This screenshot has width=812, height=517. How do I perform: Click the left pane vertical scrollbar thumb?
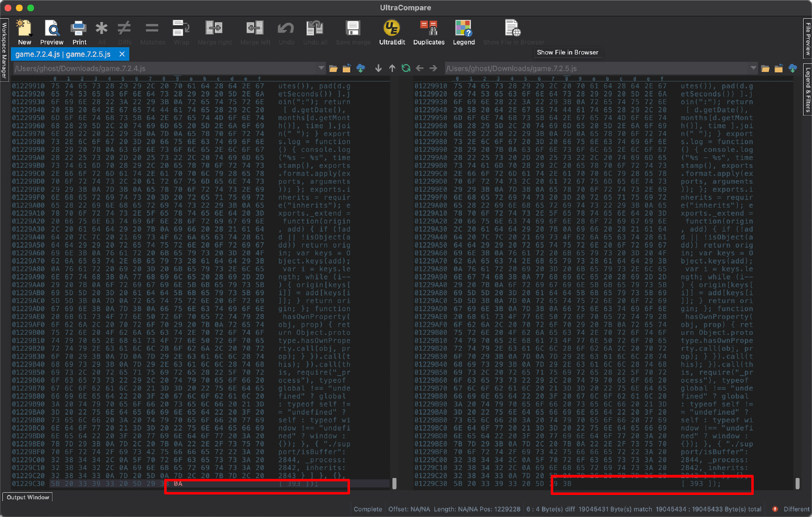pos(394,483)
